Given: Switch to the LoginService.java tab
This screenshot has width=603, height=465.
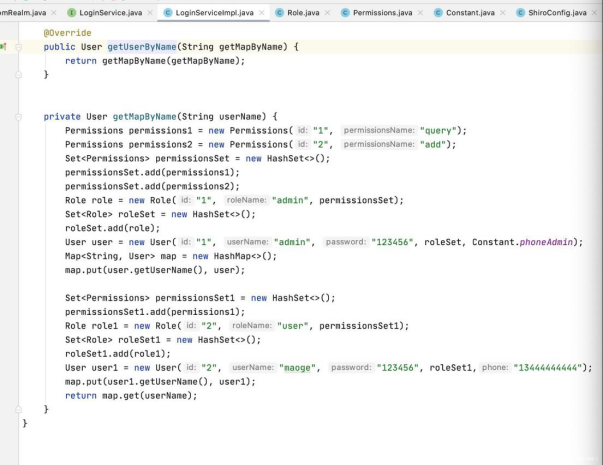Looking at the screenshot, I should 110,13.
